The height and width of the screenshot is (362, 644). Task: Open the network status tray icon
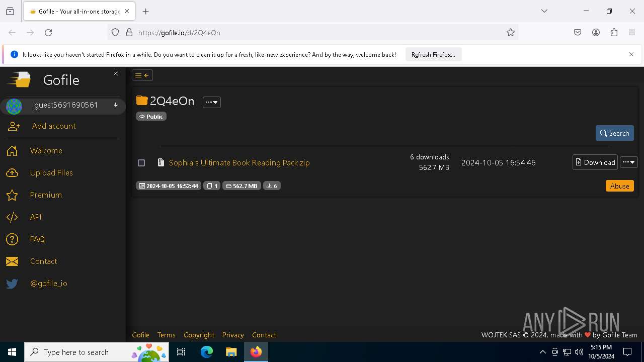pos(567,352)
